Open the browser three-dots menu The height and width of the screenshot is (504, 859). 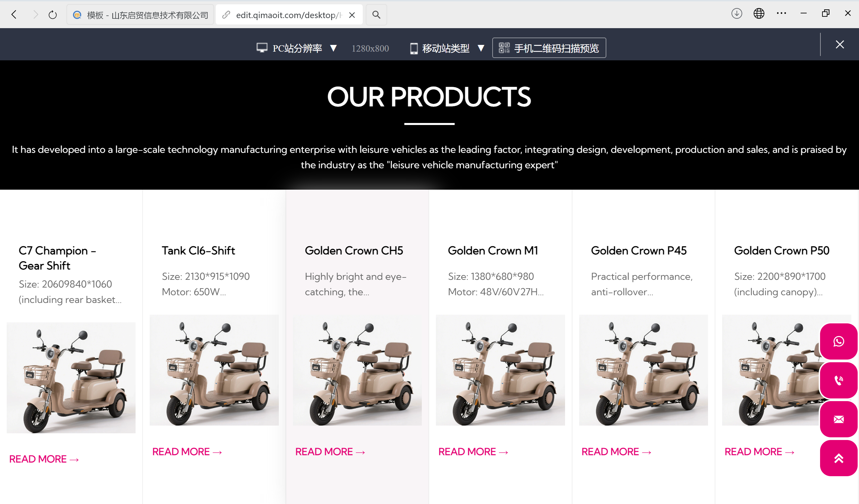pyautogui.click(x=781, y=14)
